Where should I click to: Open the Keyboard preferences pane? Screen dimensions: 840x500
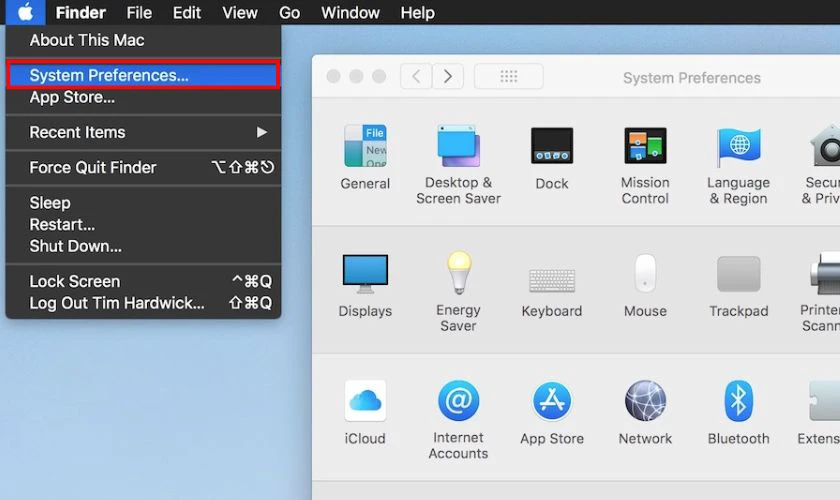[x=552, y=292]
